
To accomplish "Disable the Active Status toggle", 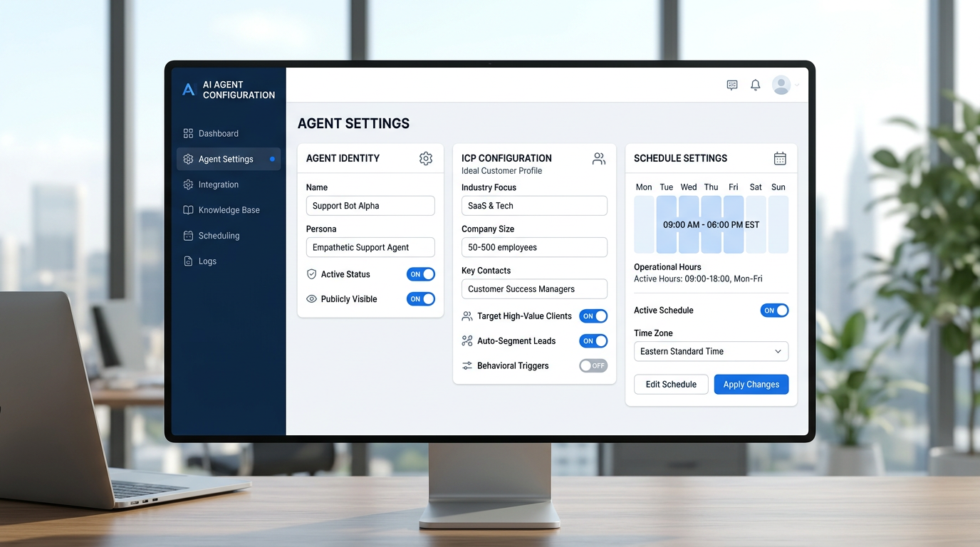I will click(x=421, y=274).
